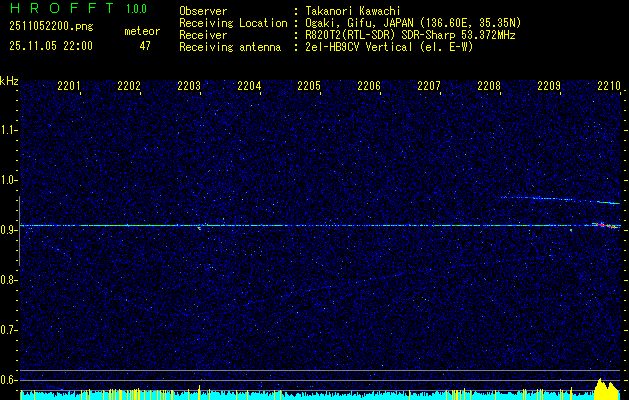
Task: Click receiver text R820T2(RTL-SDR) SDR-Sharp 53.372MHz
Action: point(410,35)
